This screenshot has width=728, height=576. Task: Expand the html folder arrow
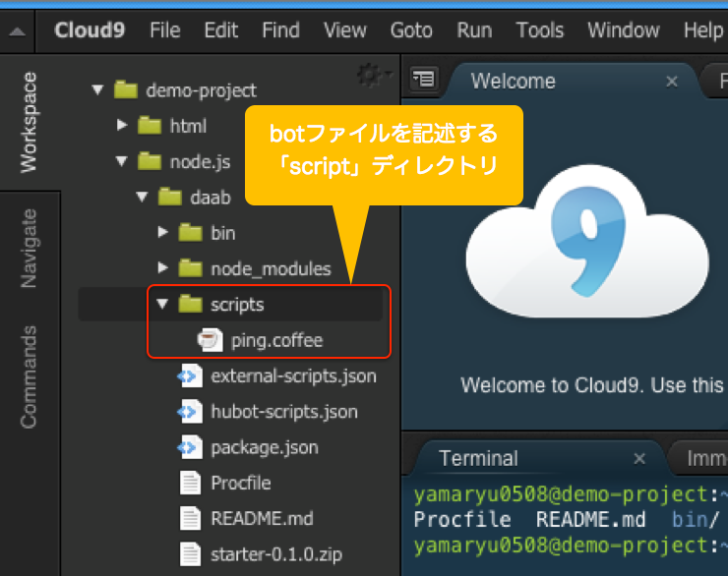point(122,125)
